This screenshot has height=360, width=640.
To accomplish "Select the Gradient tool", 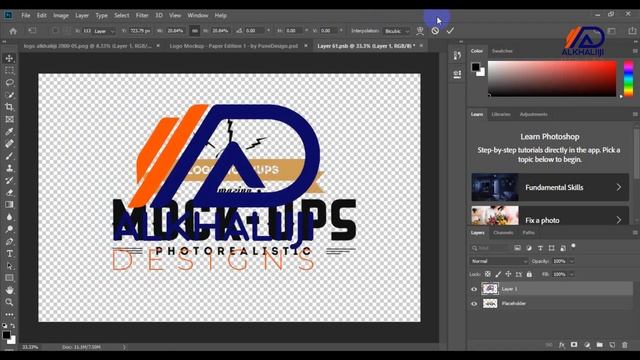I will click(9, 205).
